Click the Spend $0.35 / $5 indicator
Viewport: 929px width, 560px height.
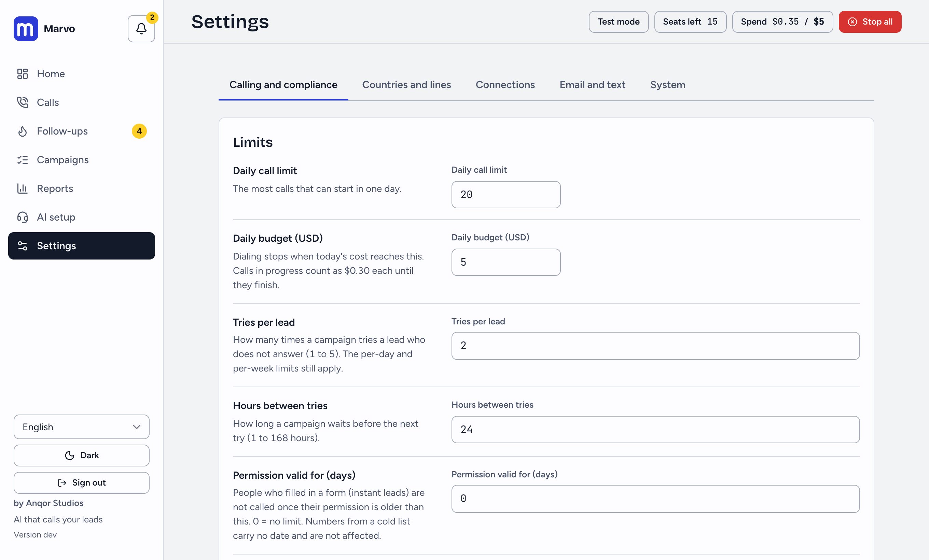(x=782, y=22)
